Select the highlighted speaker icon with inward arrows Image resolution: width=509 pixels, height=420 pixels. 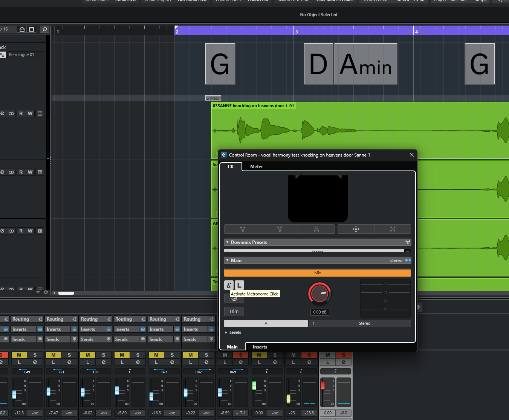coord(356,229)
